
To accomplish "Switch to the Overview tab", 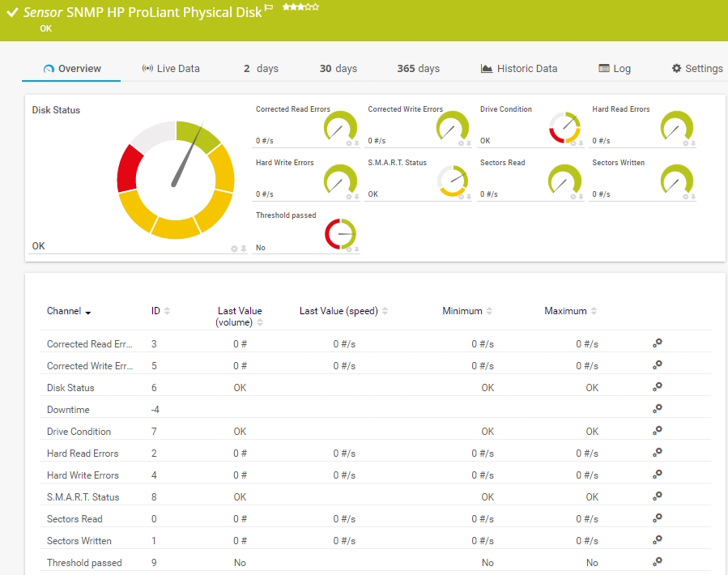I will (x=71, y=69).
